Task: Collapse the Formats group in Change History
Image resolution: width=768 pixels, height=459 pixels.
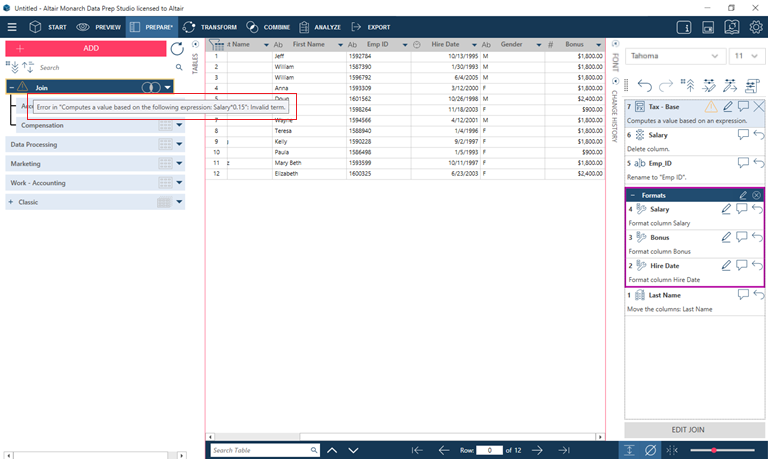Action: (632, 195)
